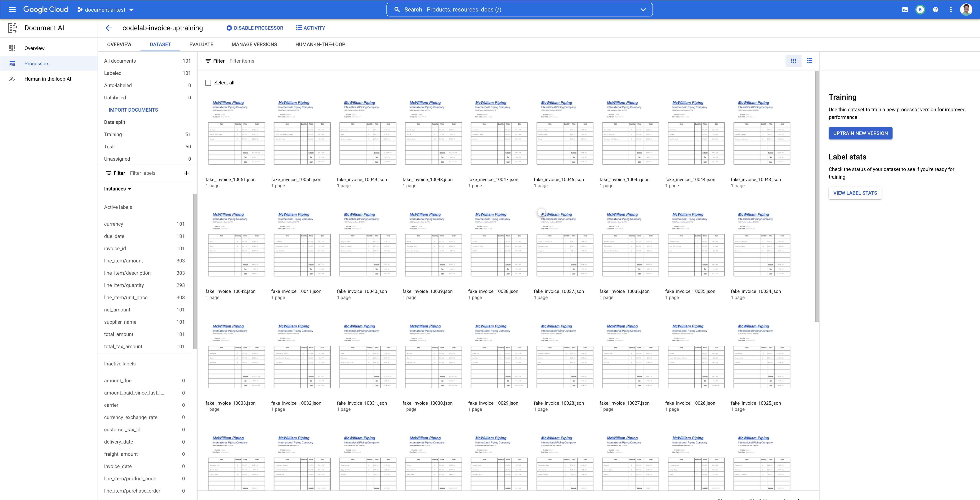Open the help question mark icon
This screenshot has width=980, height=500.
(935, 10)
